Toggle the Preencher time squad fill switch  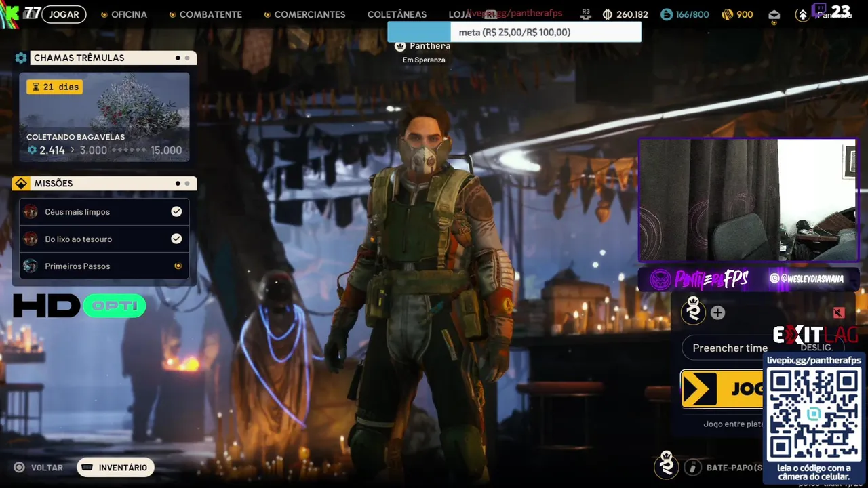[x=763, y=348]
